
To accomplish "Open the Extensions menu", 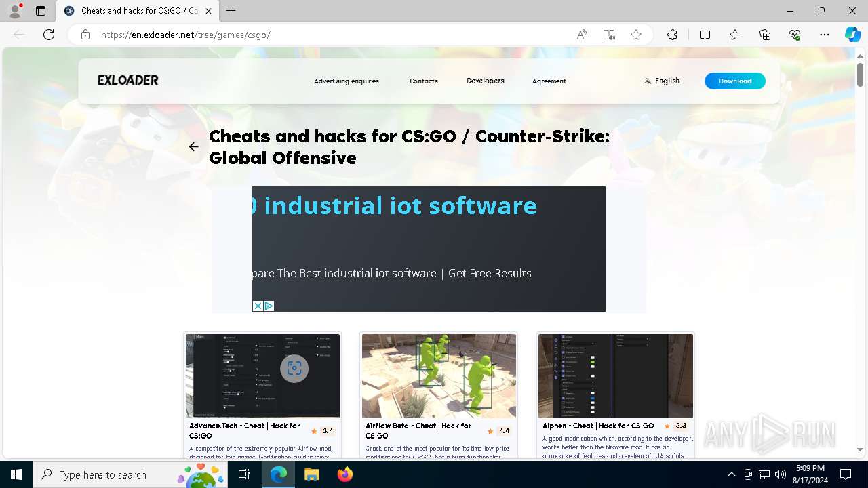I will coord(672,35).
